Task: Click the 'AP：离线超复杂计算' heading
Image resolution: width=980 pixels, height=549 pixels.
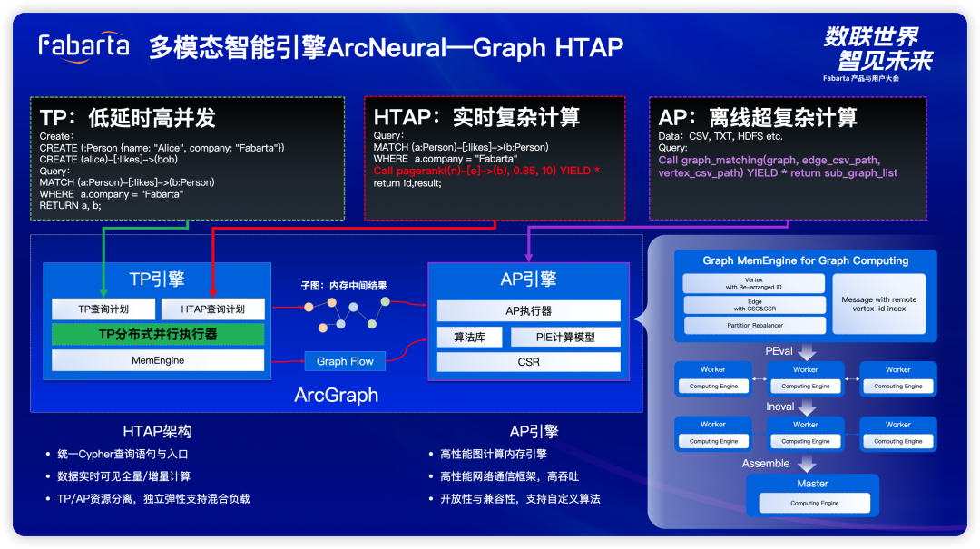Action: pos(758,117)
